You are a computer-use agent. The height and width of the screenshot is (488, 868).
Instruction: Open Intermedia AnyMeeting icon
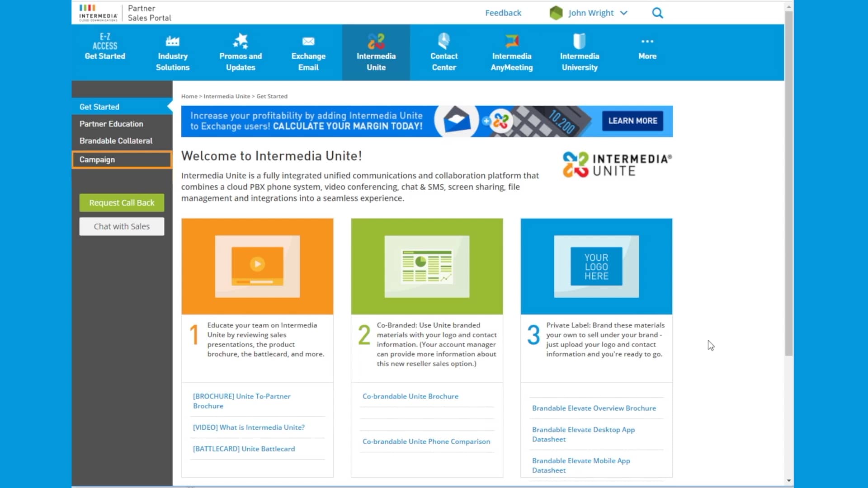[x=512, y=42]
